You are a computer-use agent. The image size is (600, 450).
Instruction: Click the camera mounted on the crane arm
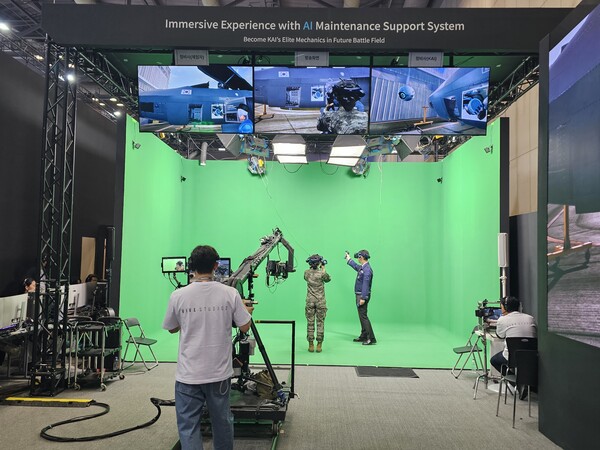[278, 268]
